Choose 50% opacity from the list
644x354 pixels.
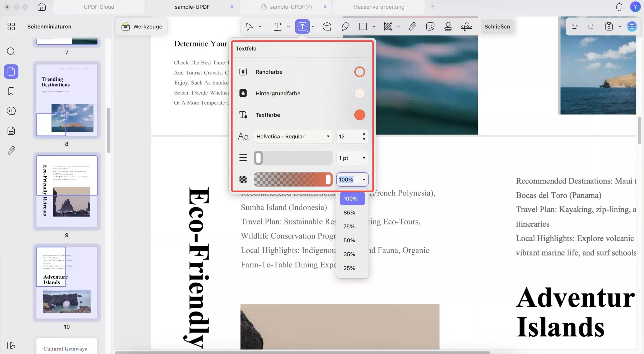pyautogui.click(x=352, y=240)
